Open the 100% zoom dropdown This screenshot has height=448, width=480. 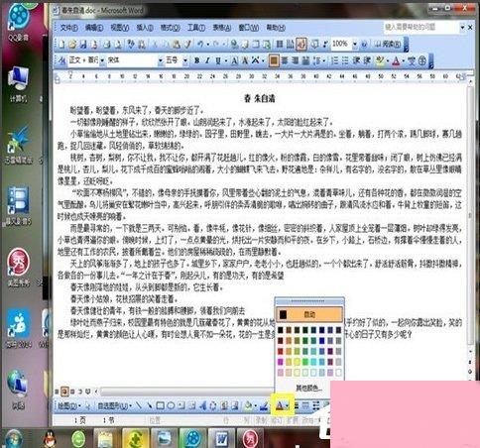point(355,45)
